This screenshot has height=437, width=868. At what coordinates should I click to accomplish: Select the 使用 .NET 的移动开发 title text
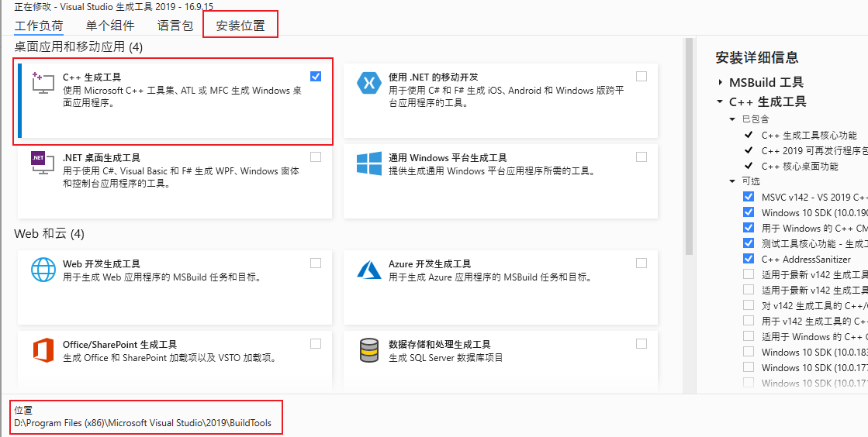click(434, 77)
